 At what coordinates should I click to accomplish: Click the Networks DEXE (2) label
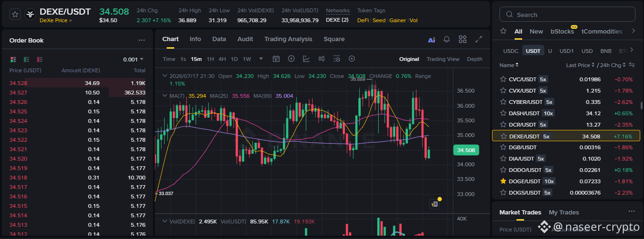point(338,20)
